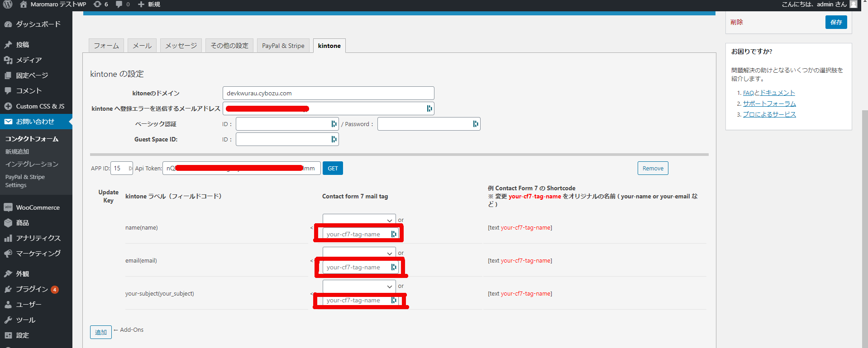
Task: Click the APP ID number field
Action: pos(121,168)
